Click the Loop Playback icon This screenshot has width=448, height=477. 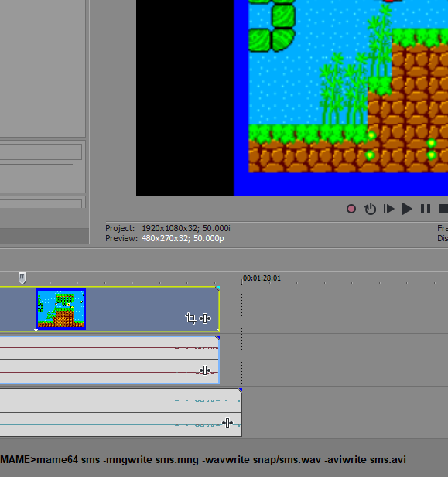370,209
